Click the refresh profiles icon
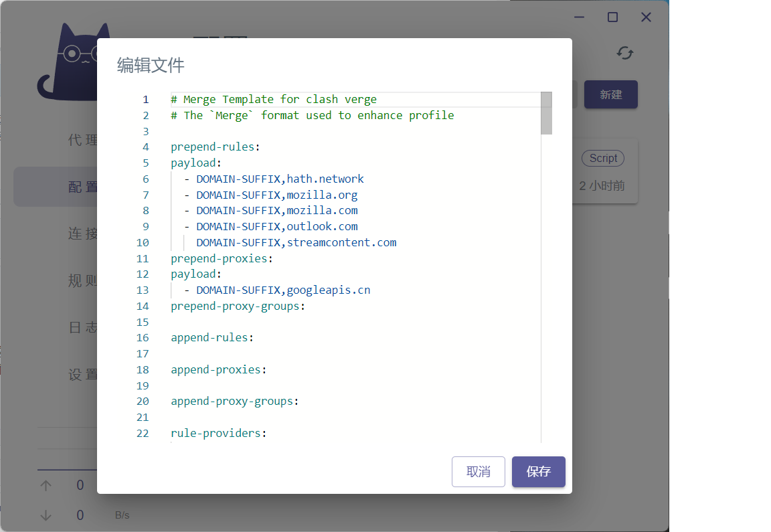Image resolution: width=771 pixels, height=532 pixels. point(624,52)
